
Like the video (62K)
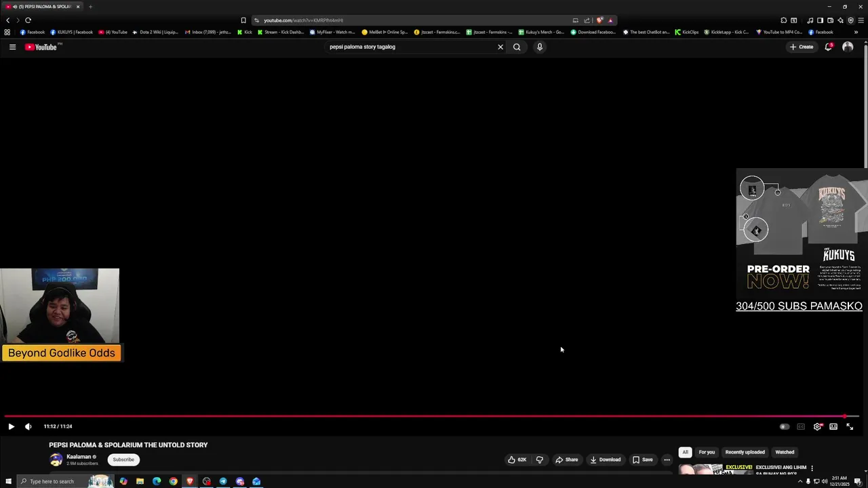517,460
